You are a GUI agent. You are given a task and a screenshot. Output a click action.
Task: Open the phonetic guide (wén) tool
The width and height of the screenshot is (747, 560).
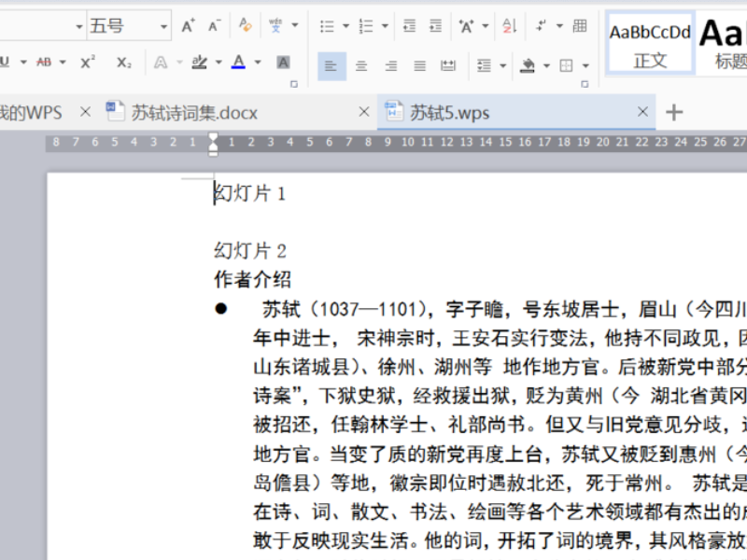(275, 25)
